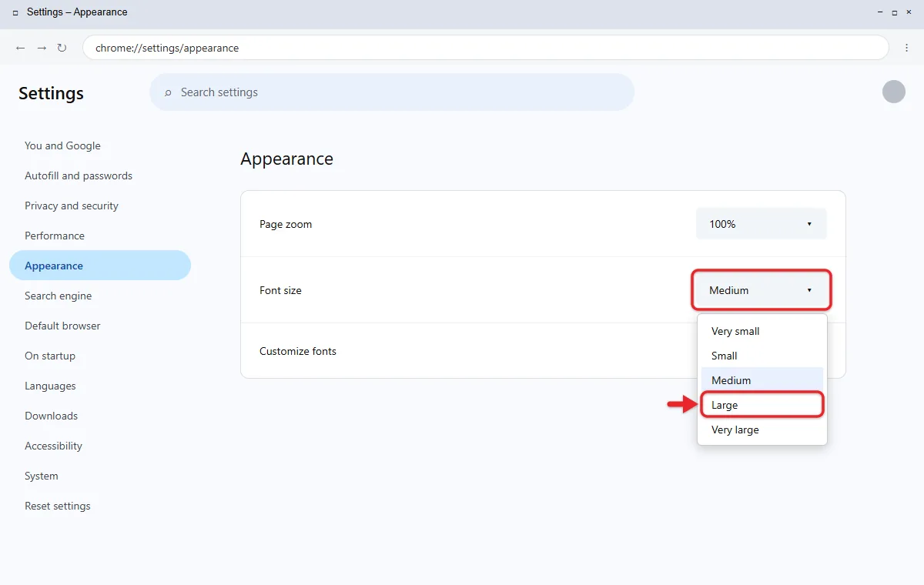Open Languages settings
Viewport: 924px width, 585px height.
point(100,386)
